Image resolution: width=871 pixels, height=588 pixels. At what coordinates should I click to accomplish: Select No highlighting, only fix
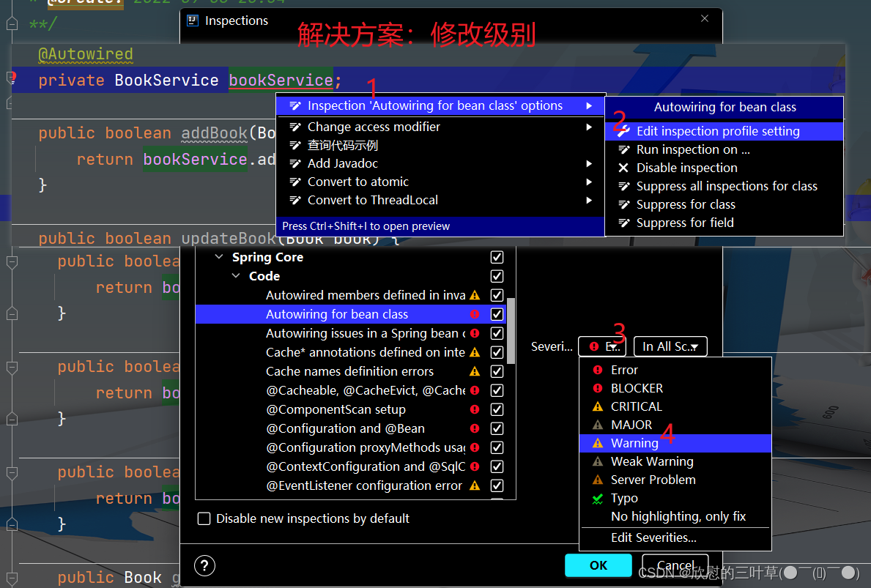click(675, 516)
